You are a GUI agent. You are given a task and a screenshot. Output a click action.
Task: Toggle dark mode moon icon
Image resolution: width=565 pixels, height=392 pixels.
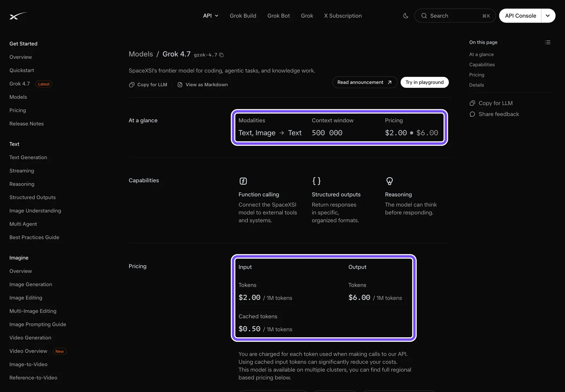point(406,16)
